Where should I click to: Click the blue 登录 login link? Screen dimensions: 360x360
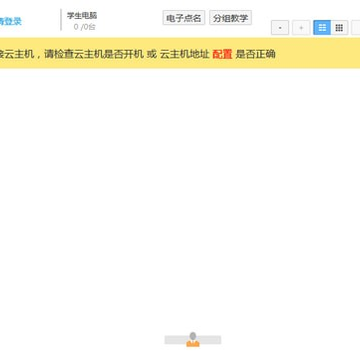[11, 21]
